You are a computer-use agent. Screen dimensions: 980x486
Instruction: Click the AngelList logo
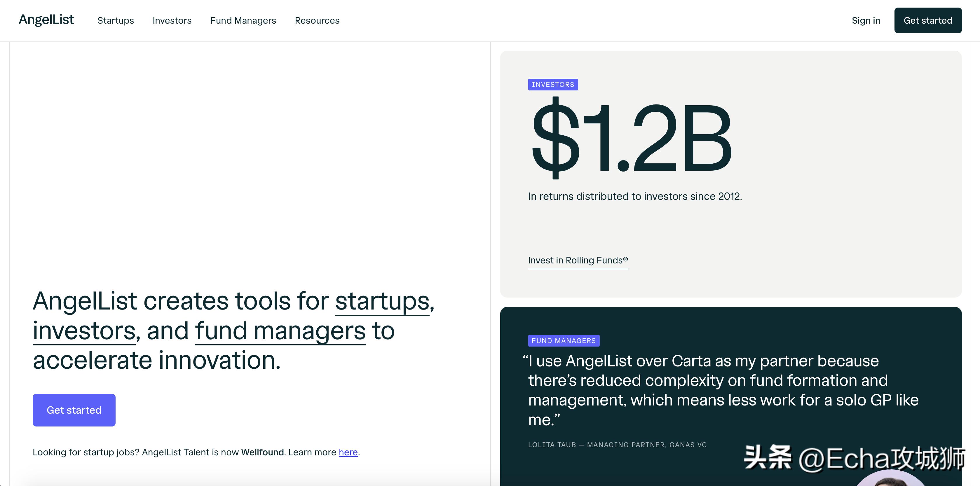(46, 20)
